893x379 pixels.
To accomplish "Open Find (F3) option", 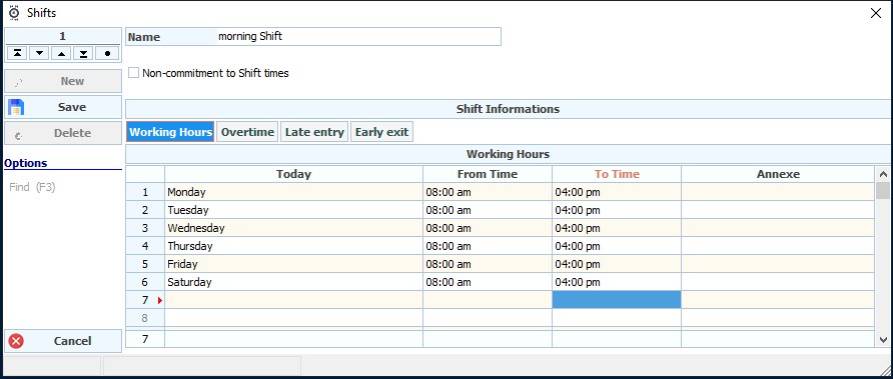I will (32, 187).
